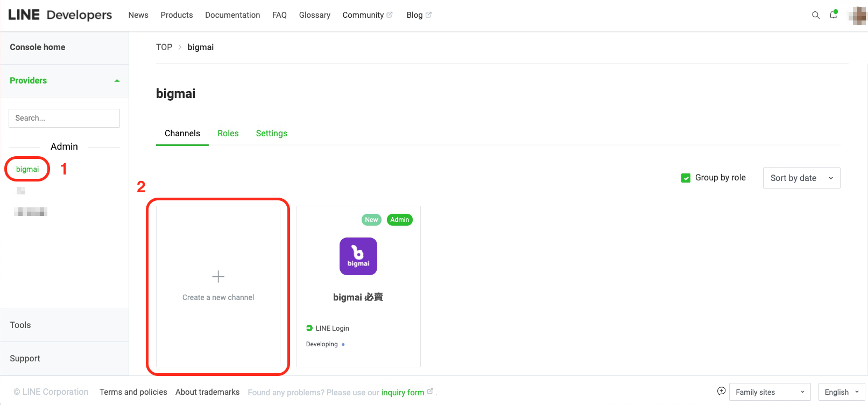The image size is (868, 405).
Task: Click the provider search field
Action: pyautogui.click(x=64, y=118)
